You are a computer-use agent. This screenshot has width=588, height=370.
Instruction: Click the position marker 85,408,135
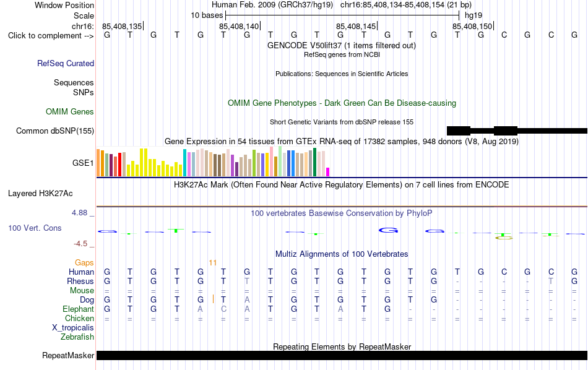pos(123,26)
